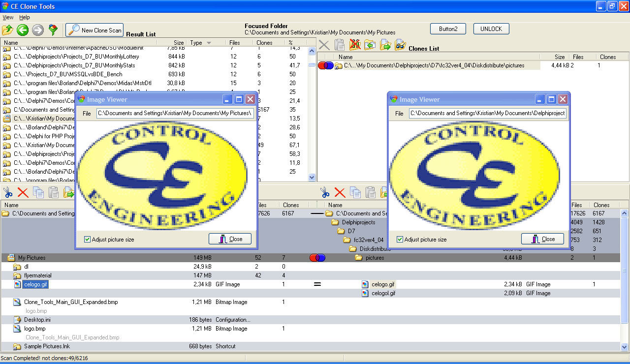Click the folder-up icon in main toolbar
The width and height of the screenshot is (630, 364).
(x=7, y=30)
